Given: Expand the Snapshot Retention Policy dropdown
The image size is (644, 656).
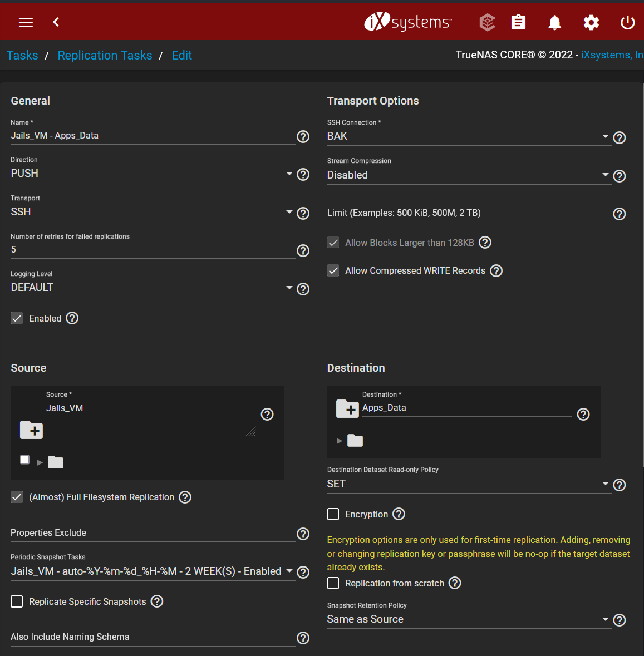Looking at the screenshot, I should 468,619.
